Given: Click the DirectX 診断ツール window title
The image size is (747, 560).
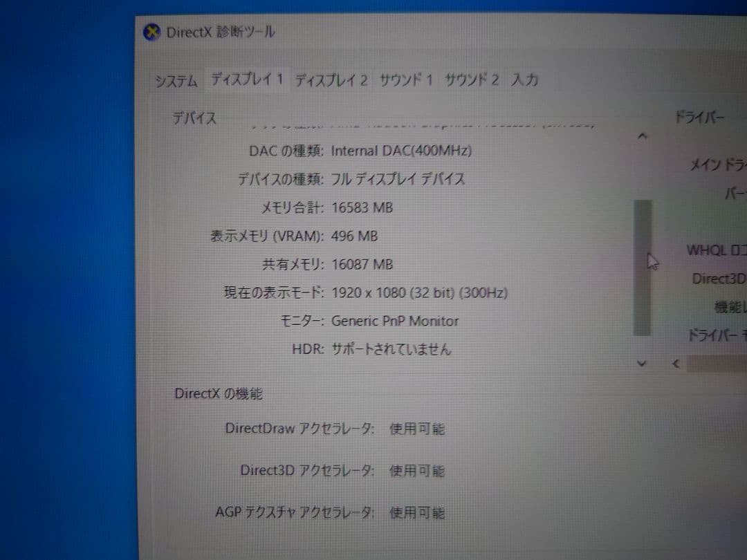Looking at the screenshot, I should pyautogui.click(x=220, y=32).
